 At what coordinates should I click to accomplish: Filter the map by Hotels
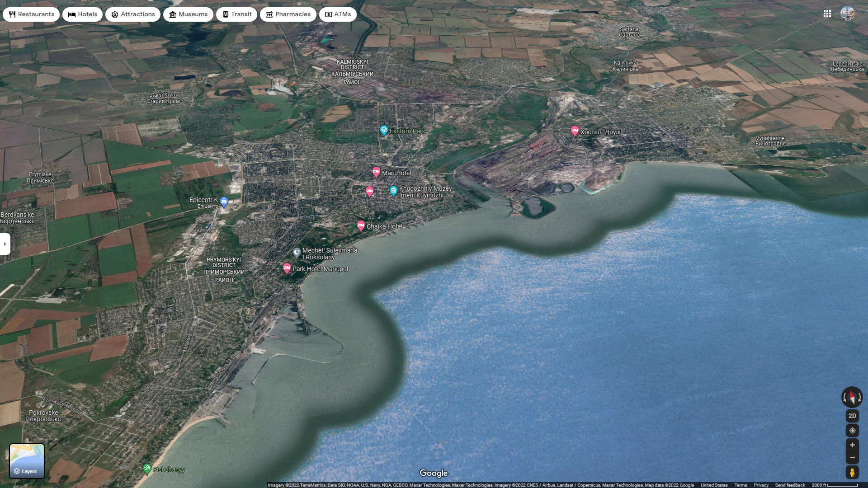pos(83,14)
